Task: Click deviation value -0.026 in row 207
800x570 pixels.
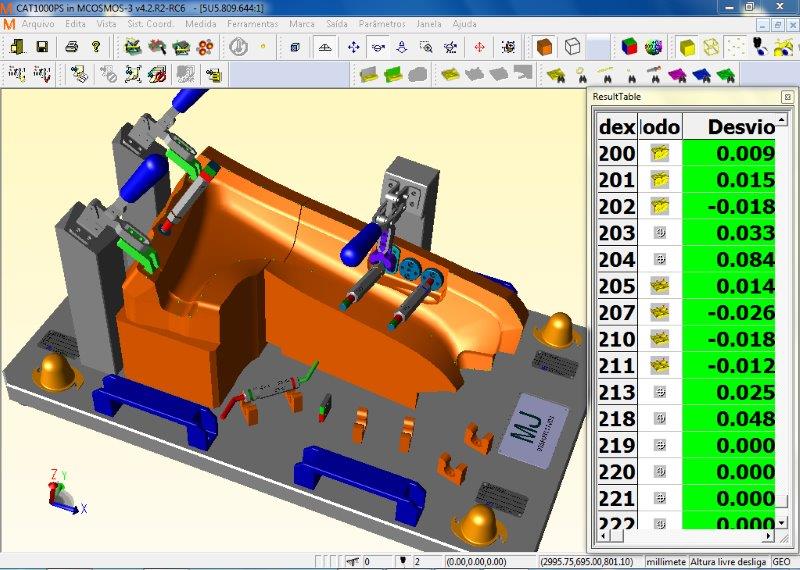Action: coord(729,312)
